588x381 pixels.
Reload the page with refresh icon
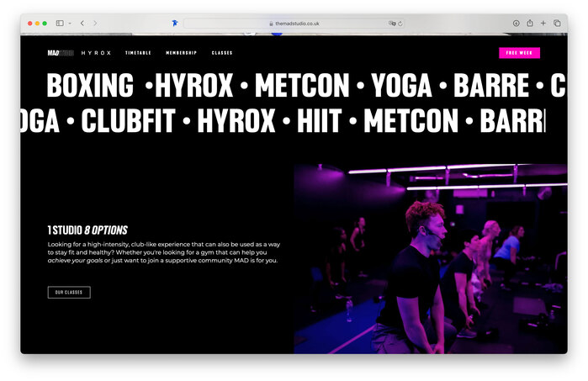400,24
